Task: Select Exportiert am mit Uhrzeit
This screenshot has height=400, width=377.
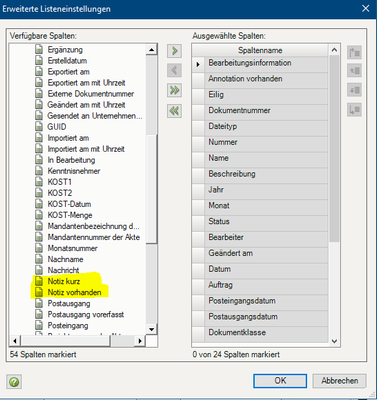Action: tap(86, 83)
